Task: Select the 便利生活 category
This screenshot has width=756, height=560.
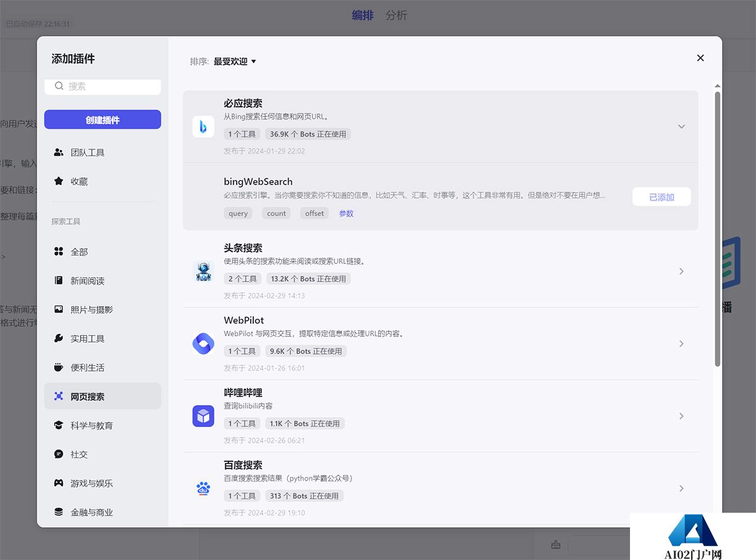Action: [103, 368]
